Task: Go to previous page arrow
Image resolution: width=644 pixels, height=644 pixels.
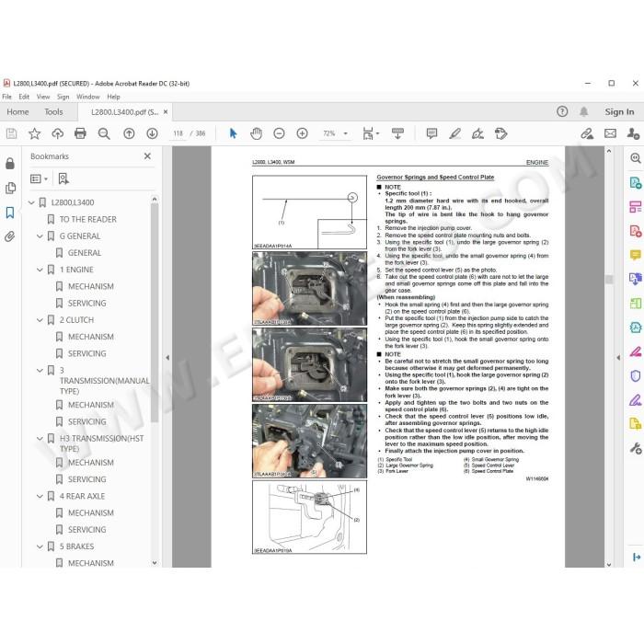Action: pyautogui.click(x=129, y=133)
